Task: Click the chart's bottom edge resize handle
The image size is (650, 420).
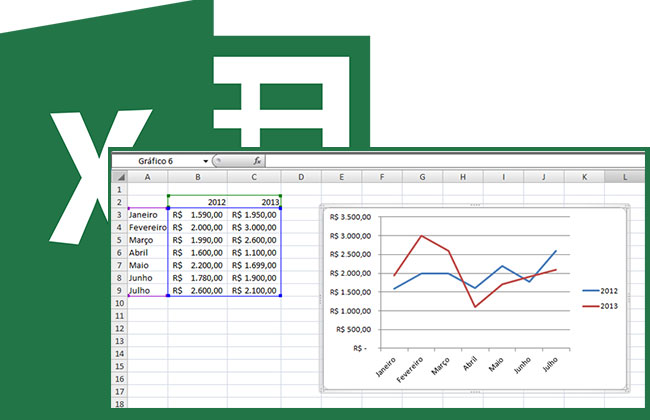Action: [475, 391]
